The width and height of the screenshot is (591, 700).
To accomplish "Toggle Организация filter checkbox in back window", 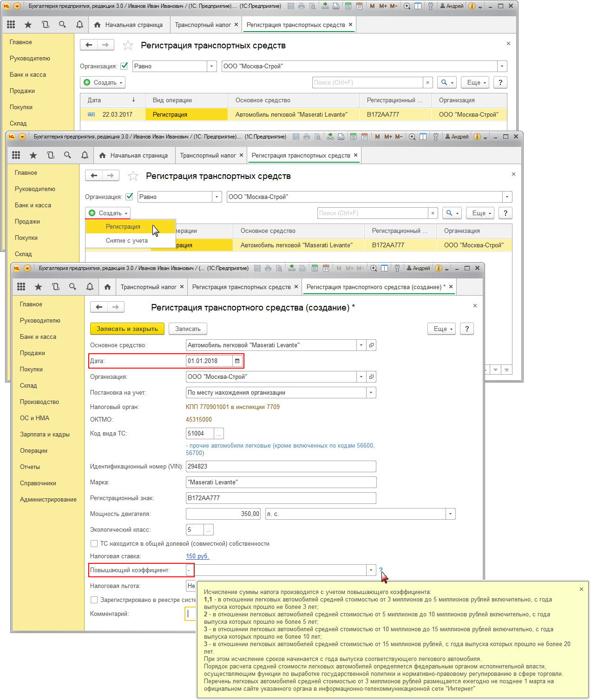I will coord(124,66).
